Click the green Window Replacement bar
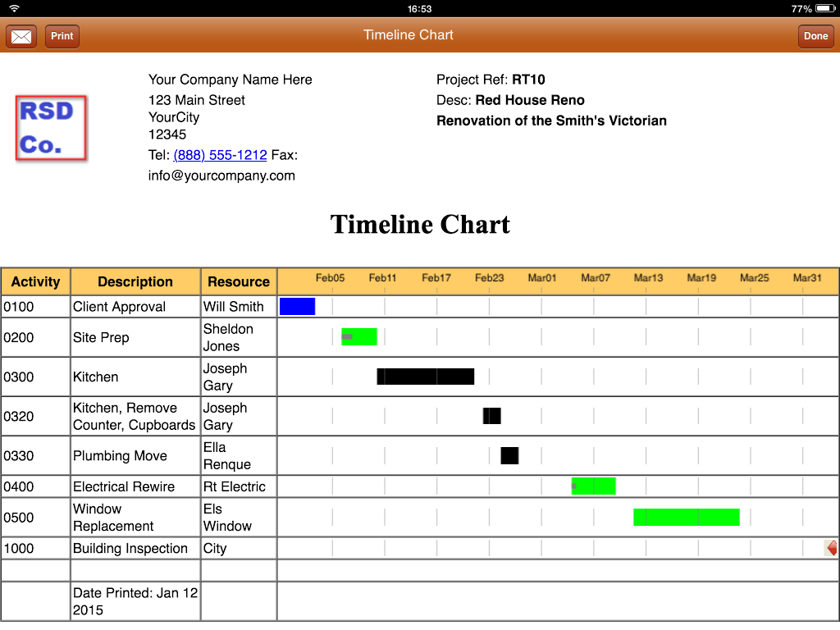This screenshot has width=840, height=630. pos(687,517)
